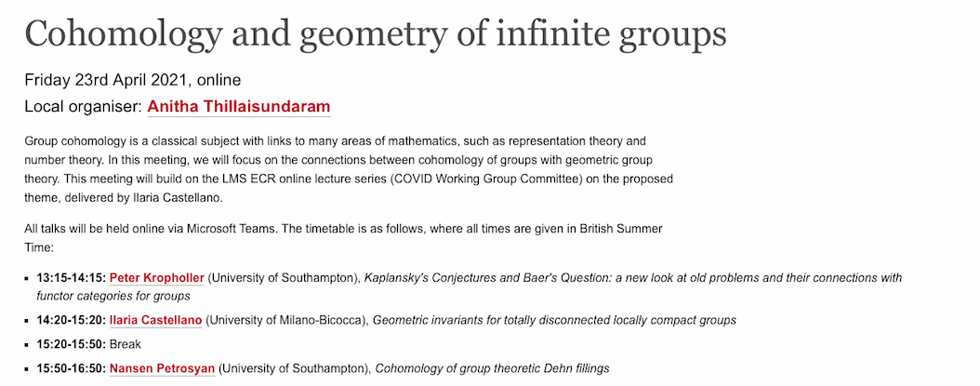The image size is (980, 386).
Task: Click the page heading about infinite groups
Action: (x=375, y=34)
